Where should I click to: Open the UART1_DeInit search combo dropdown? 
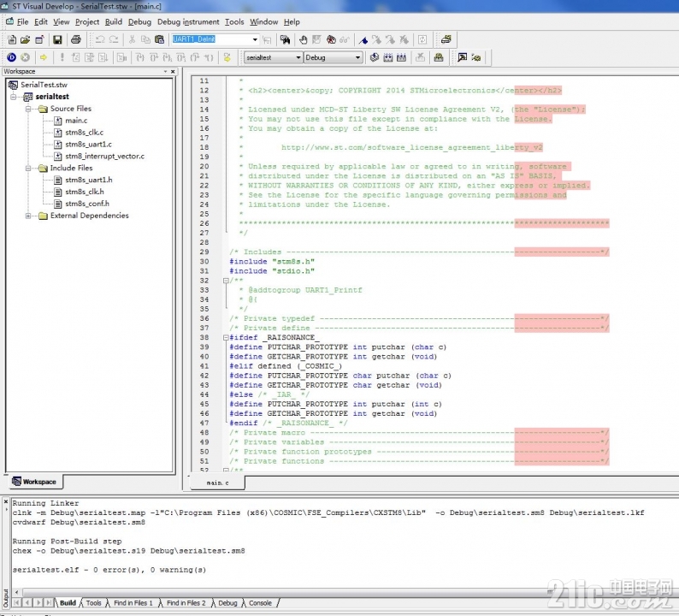point(255,39)
